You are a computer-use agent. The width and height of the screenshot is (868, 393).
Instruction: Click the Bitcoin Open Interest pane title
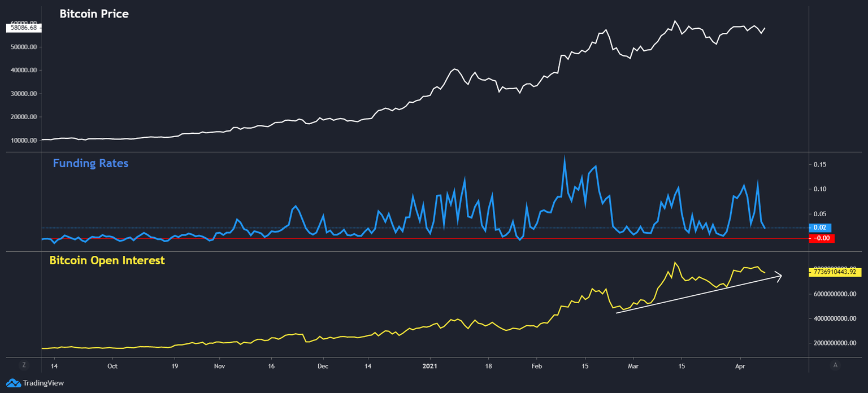(x=107, y=260)
